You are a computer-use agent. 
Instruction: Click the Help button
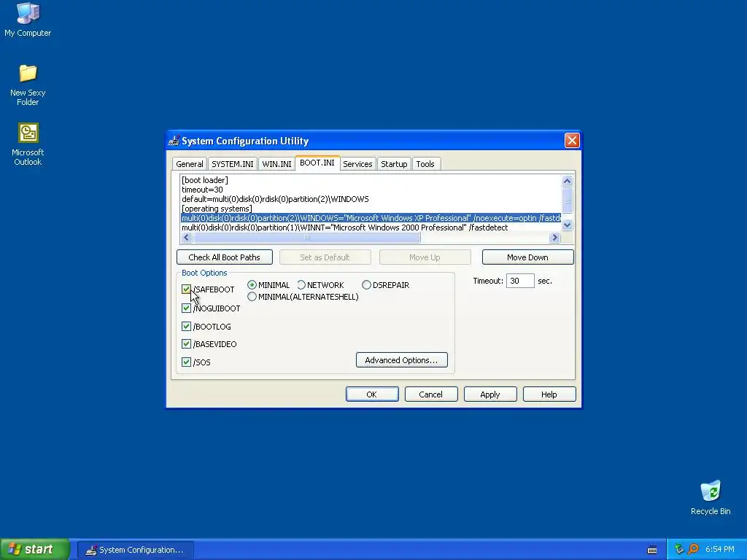[x=549, y=394]
